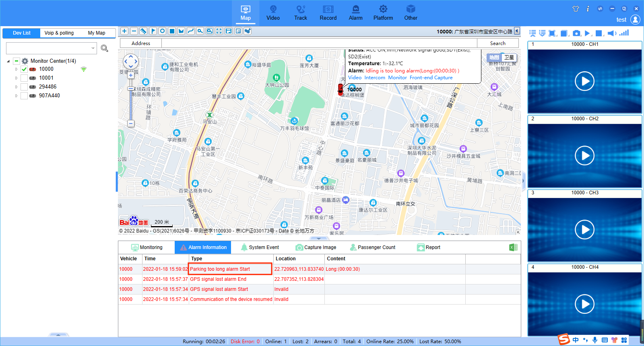Viewport: 644px width, 346px height.
Task: Click the Video link in vehicle popup
Action: [355, 78]
